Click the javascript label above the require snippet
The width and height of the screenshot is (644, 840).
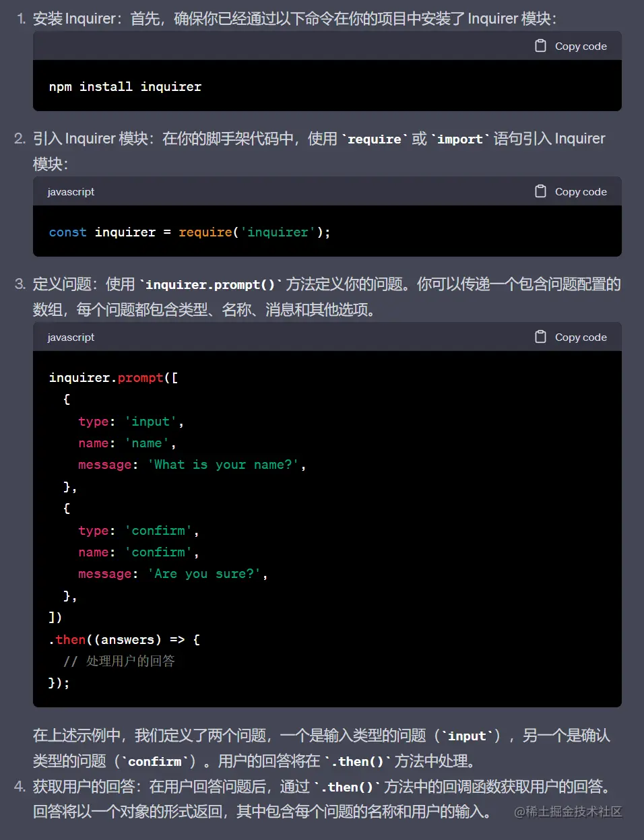[x=71, y=192]
